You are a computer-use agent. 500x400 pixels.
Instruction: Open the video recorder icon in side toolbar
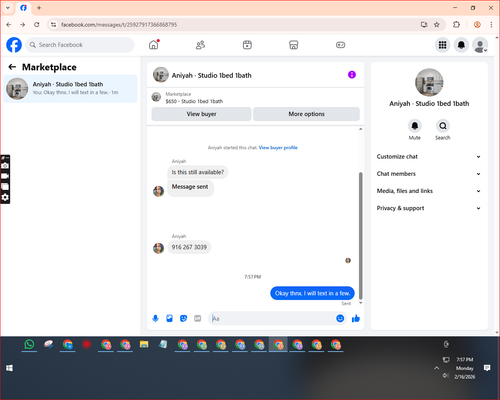(x=5, y=176)
